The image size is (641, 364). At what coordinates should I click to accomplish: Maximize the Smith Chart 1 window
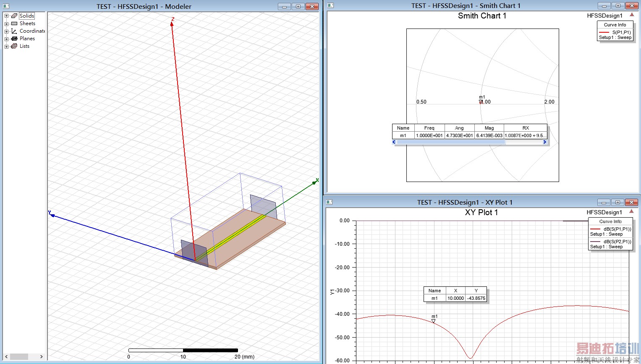click(x=617, y=6)
